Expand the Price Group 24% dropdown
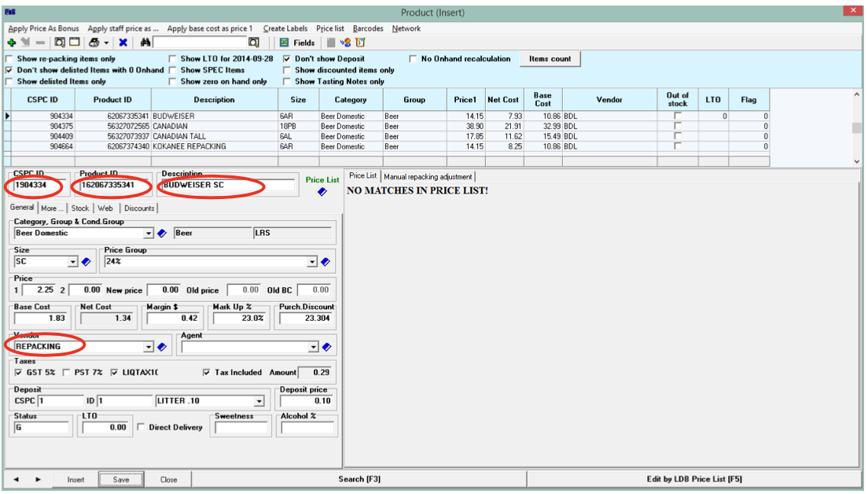Screen dimensions: 868x494 tap(312, 262)
